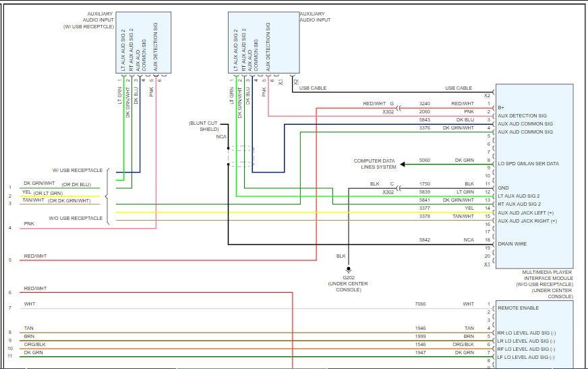588x369 pixels.
Task: Click the "COMPUTER DATA LINES SYSTEM" reference
Action: [x=374, y=164]
